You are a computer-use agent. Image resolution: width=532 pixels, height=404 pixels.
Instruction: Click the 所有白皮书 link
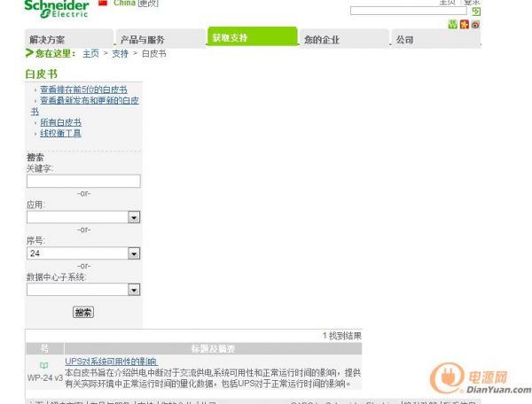click(60, 122)
